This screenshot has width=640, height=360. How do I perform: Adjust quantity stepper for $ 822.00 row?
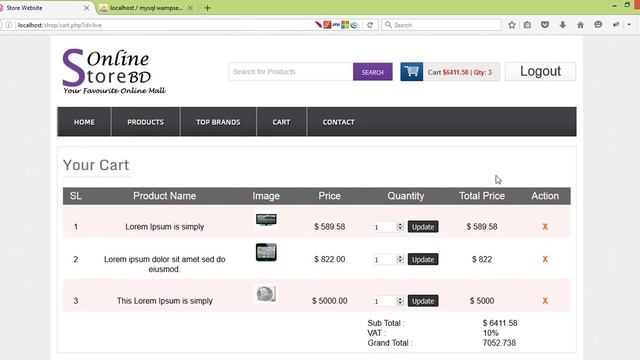point(400,259)
